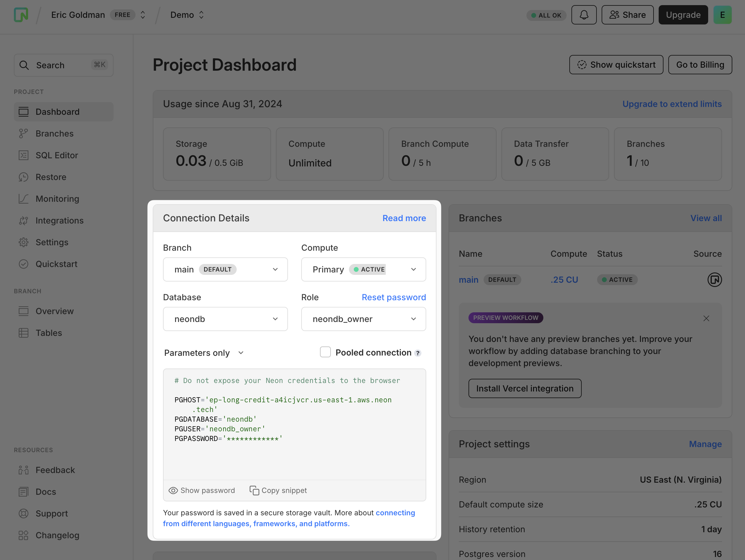Open Tables under Branch section
The width and height of the screenshot is (745, 560).
pos(49,333)
